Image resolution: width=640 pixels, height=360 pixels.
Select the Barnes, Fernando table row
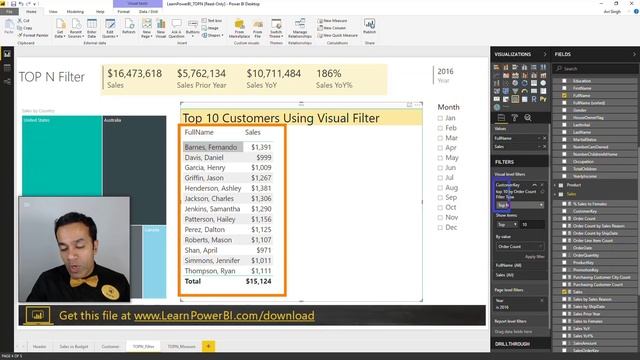pyautogui.click(x=228, y=147)
